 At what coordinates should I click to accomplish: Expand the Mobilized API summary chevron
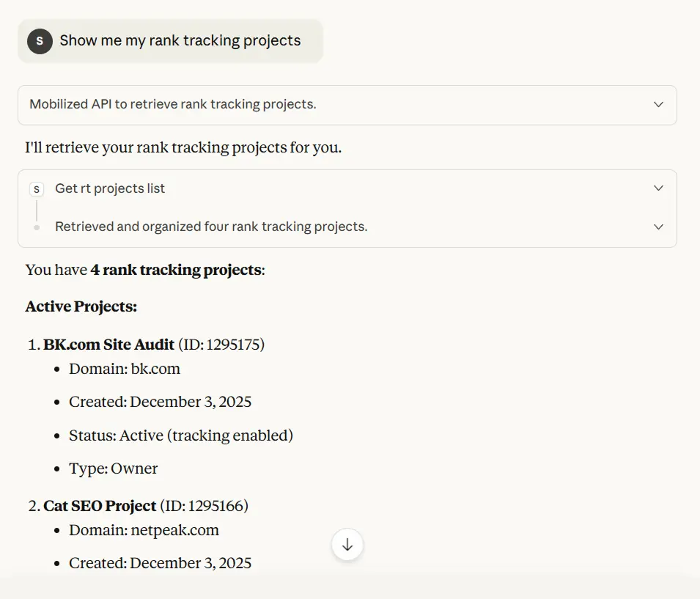click(657, 105)
